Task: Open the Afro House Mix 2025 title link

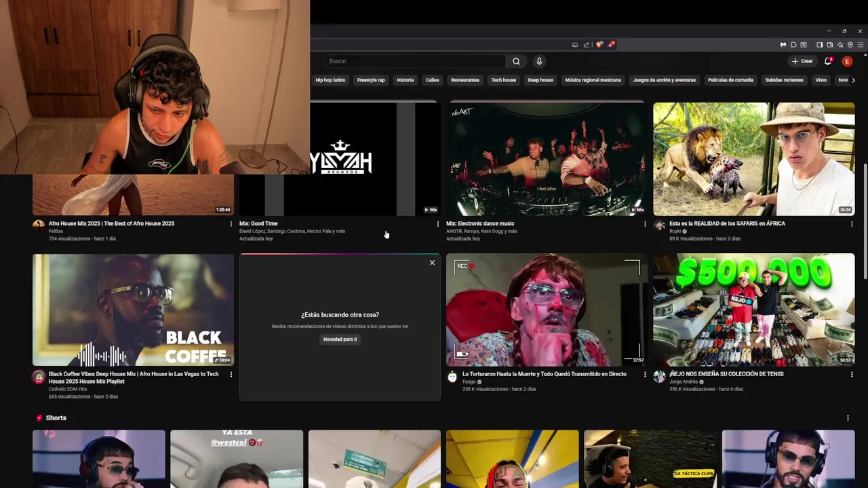Action: click(111, 224)
